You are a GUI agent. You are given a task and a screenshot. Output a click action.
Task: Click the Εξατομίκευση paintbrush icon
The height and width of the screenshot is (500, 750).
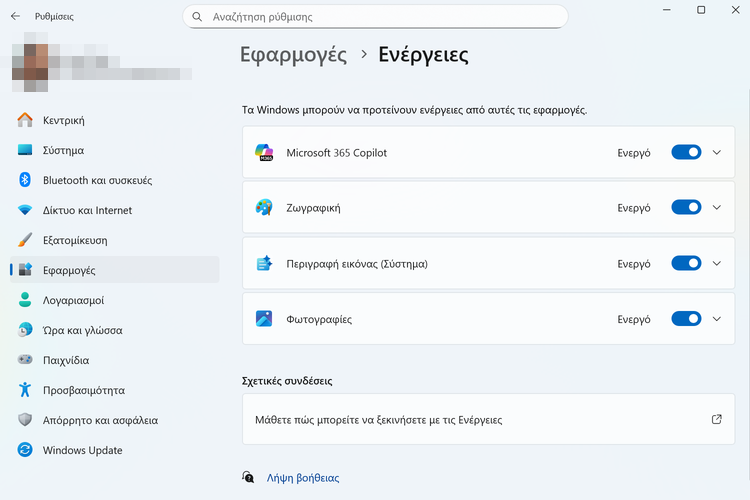(x=25, y=240)
